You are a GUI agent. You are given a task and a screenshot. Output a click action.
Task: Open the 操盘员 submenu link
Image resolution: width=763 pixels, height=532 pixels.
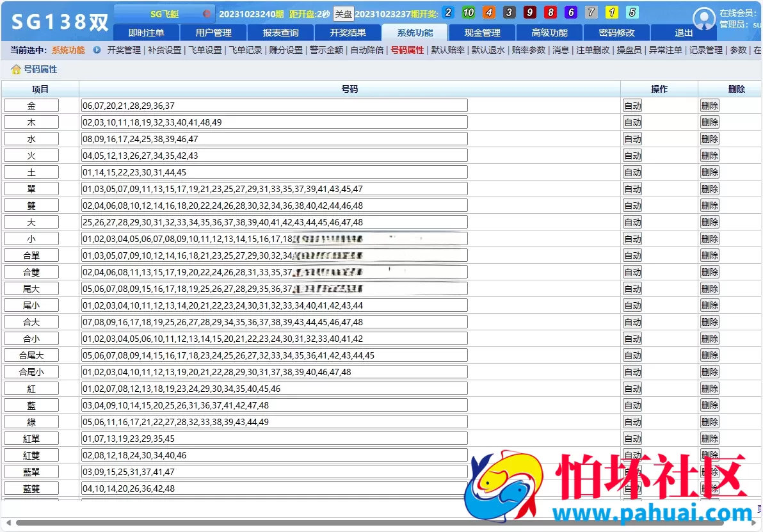[x=629, y=50]
